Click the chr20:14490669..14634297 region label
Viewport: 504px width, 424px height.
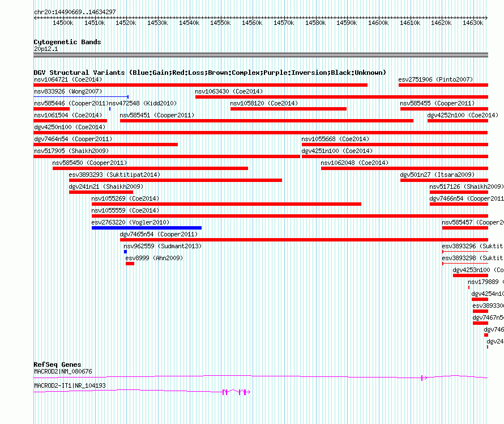pos(75,12)
